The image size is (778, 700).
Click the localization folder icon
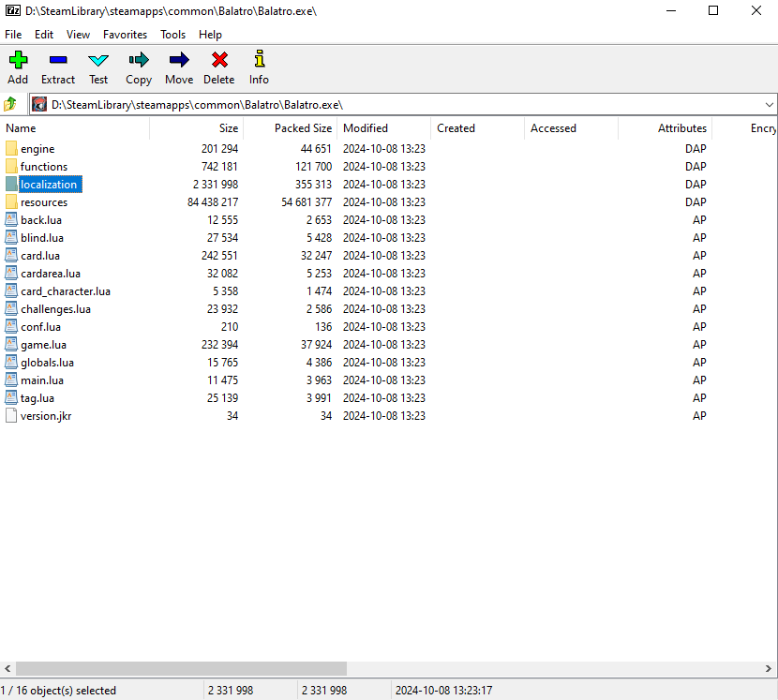coord(11,184)
